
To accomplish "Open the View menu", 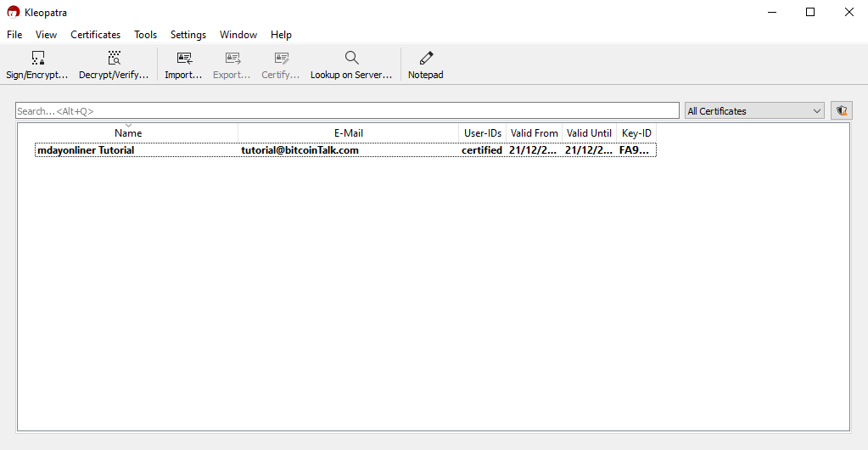I will [46, 34].
